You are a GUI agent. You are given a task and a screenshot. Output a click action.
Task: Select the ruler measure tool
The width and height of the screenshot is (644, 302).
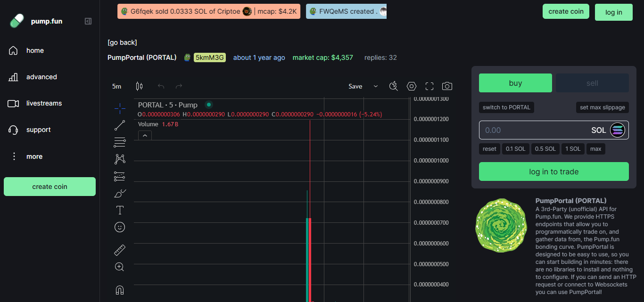pyautogui.click(x=120, y=250)
